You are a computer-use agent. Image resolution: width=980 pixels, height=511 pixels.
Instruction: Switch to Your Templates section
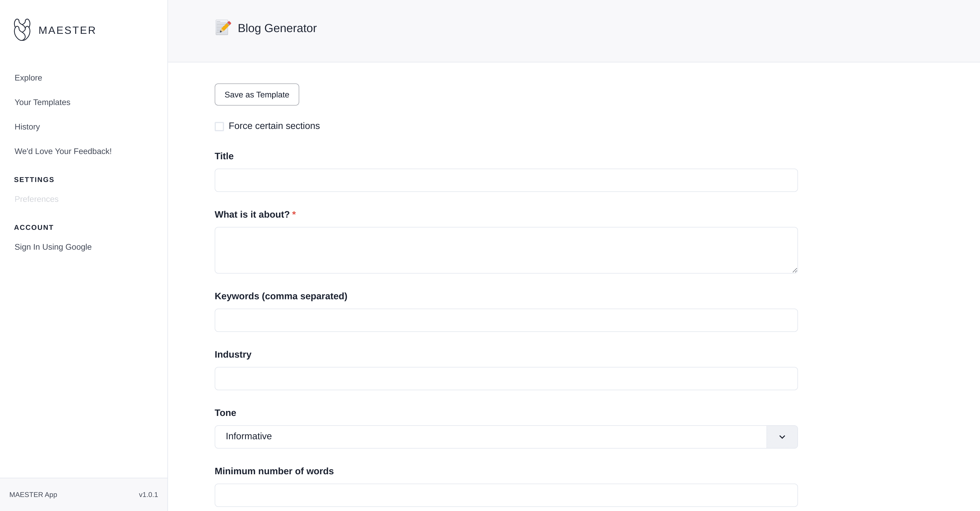coord(42,102)
